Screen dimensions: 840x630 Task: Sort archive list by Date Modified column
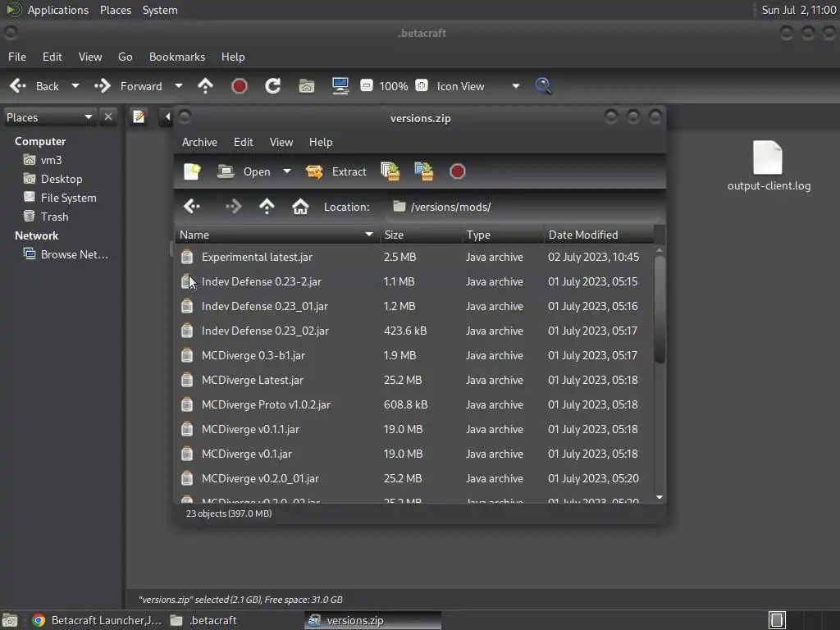coord(599,235)
